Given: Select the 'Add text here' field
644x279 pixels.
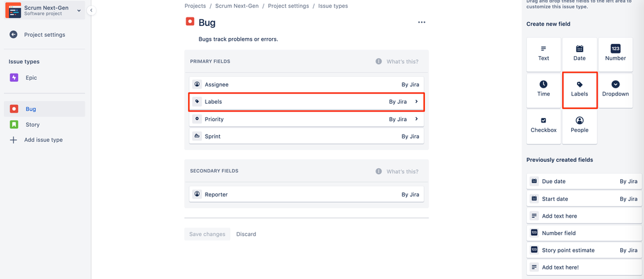Looking at the screenshot, I should (584, 216).
